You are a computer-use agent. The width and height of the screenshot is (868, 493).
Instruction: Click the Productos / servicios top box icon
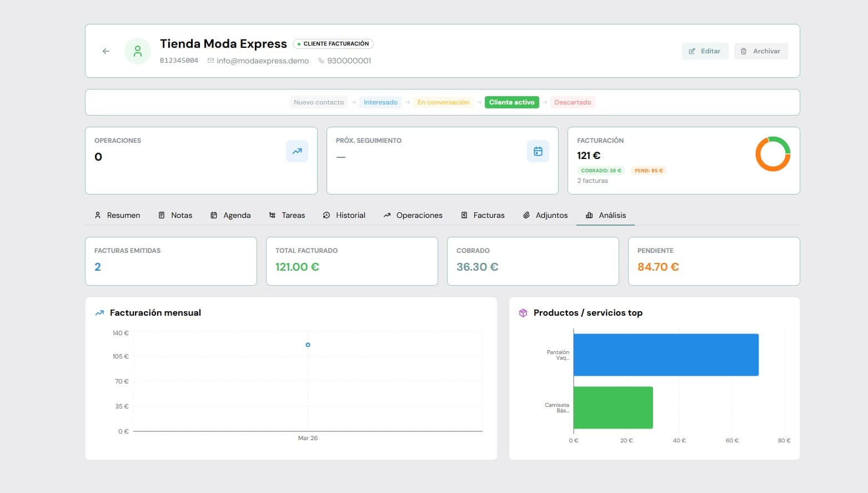[x=523, y=313]
